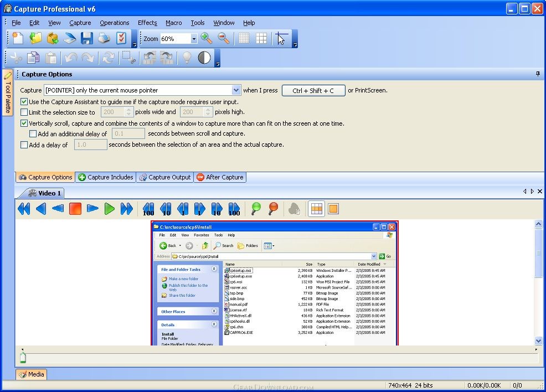The height and width of the screenshot is (392, 546).
Task: Open the Tool Palette side panel
Action: point(8,93)
